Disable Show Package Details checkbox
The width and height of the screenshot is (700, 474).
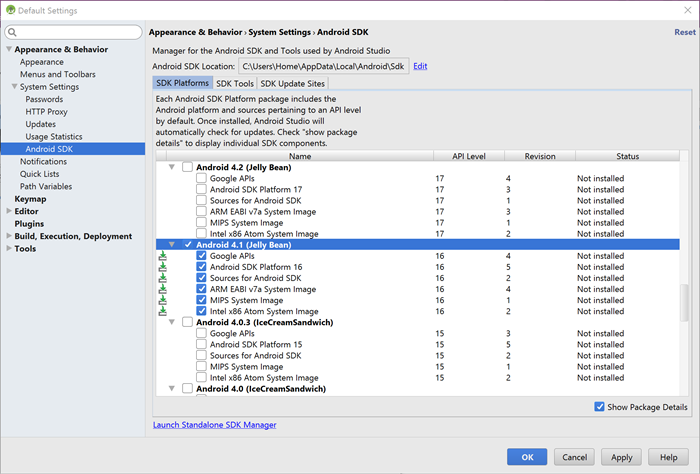[x=600, y=407]
